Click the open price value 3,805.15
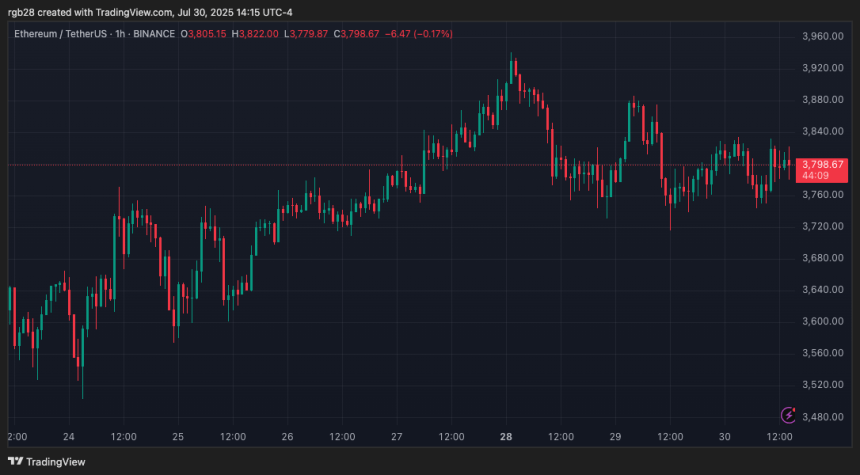Screen dimensions: 860x475 tap(209, 34)
